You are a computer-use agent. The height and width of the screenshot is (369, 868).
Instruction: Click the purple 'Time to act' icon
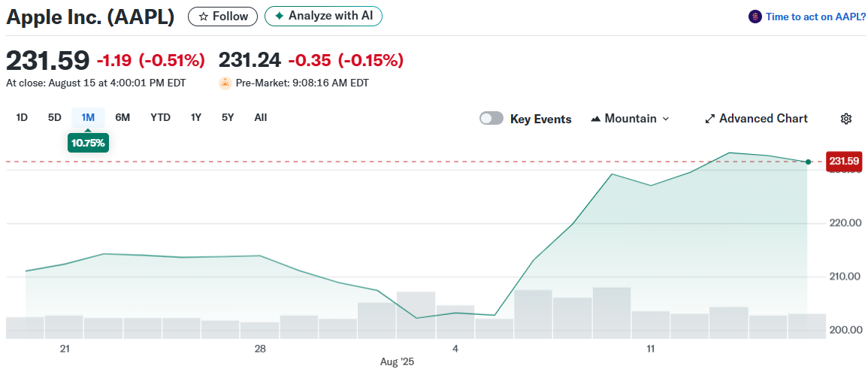[x=755, y=17]
